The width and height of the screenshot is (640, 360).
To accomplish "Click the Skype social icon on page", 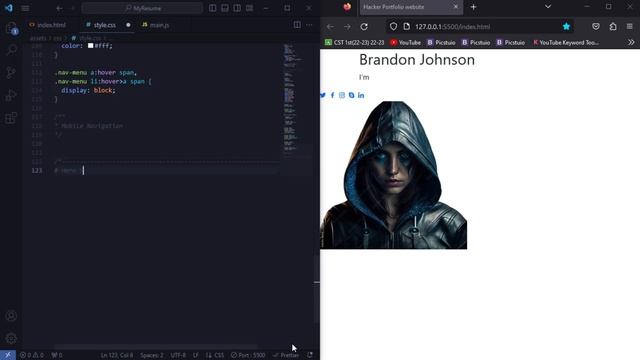I will pos(351,95).
